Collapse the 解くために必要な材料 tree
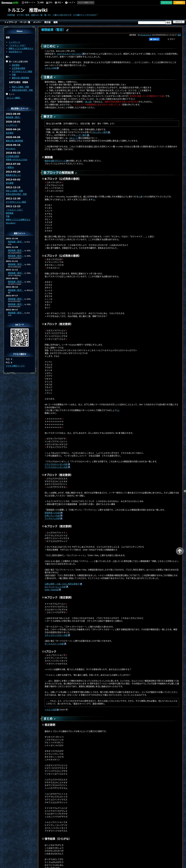This screenshot has width=186, height=868. (x=7, y=62)
